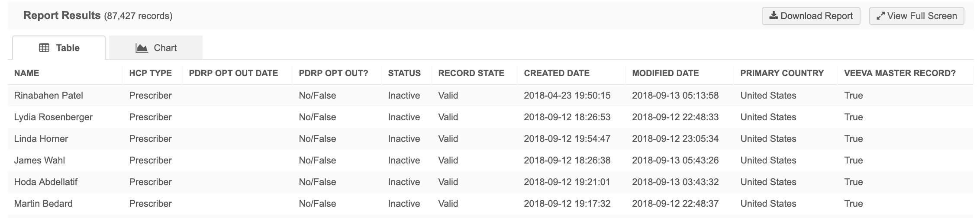The height and width of the screenshot is (218, 980).
Task: Click the STATUS column header
Action: pos(404,73)
